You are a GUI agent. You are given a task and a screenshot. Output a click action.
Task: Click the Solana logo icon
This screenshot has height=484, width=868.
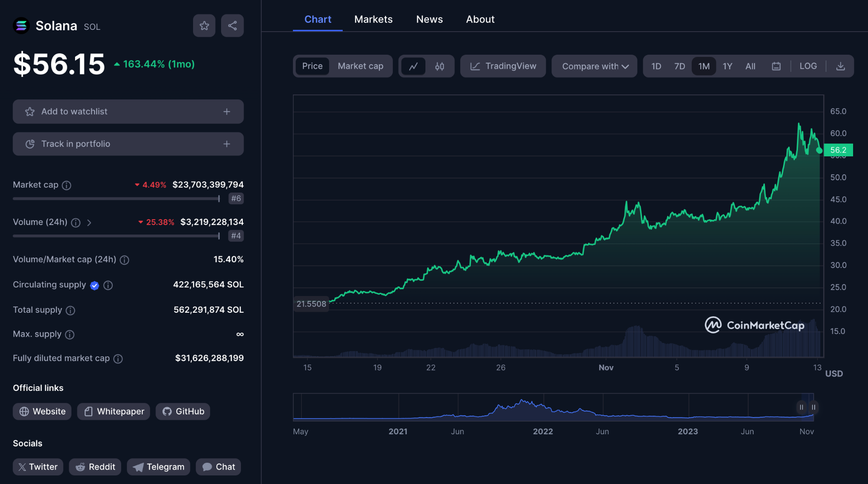tap(21, 26)
